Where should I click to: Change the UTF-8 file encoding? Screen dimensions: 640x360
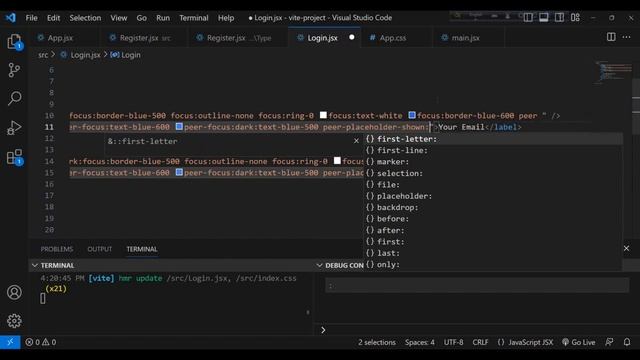[453, 342]
